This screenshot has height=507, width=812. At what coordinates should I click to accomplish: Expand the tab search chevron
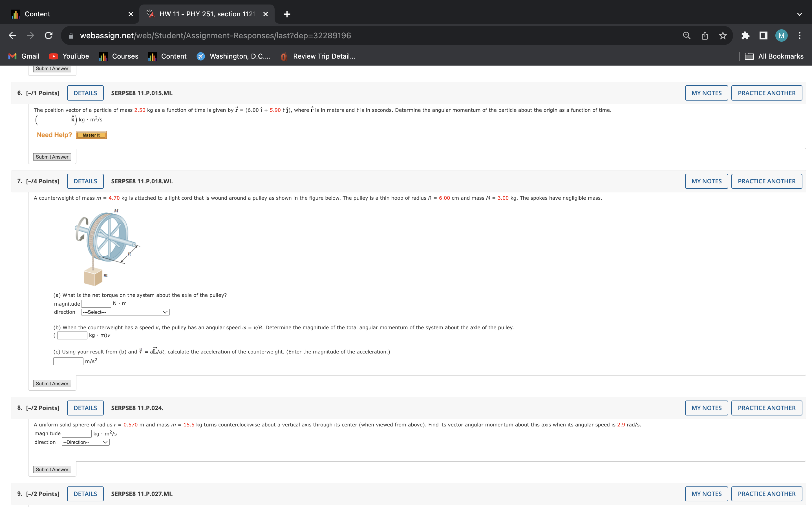799,14
